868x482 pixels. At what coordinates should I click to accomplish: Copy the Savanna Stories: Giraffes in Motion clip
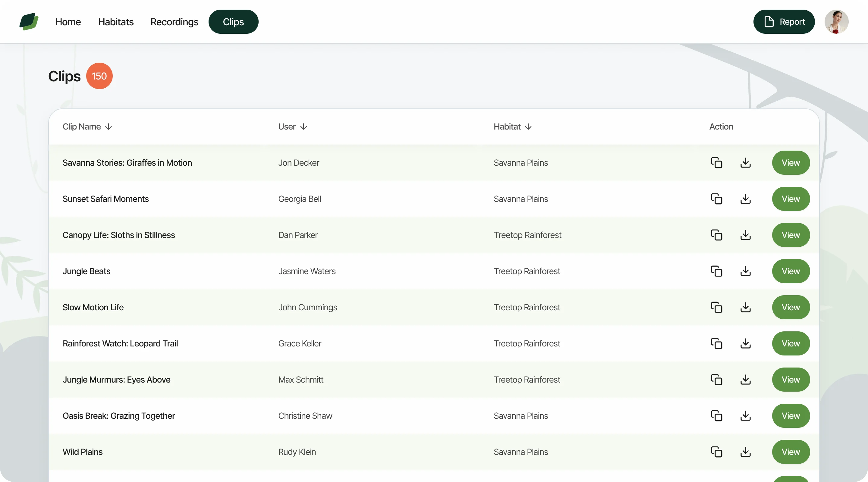[x=716, y=163]
